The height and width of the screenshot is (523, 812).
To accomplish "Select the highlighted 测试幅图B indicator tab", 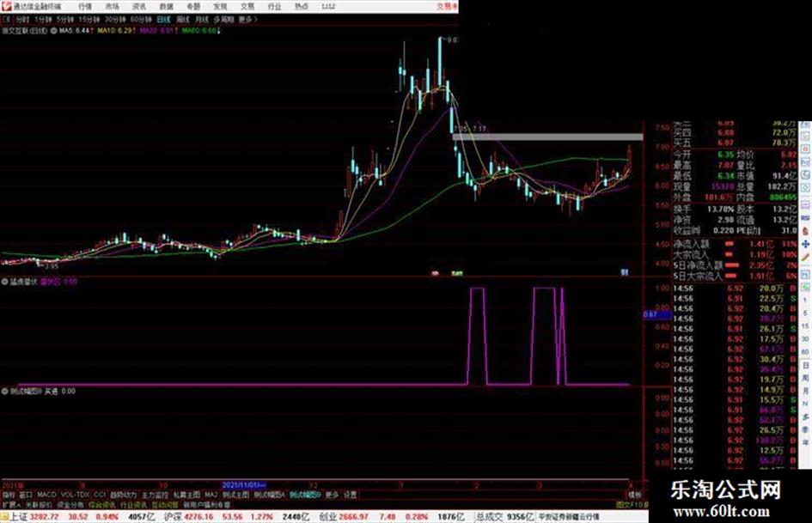I will pyautogui.click(x=306, y=495).
